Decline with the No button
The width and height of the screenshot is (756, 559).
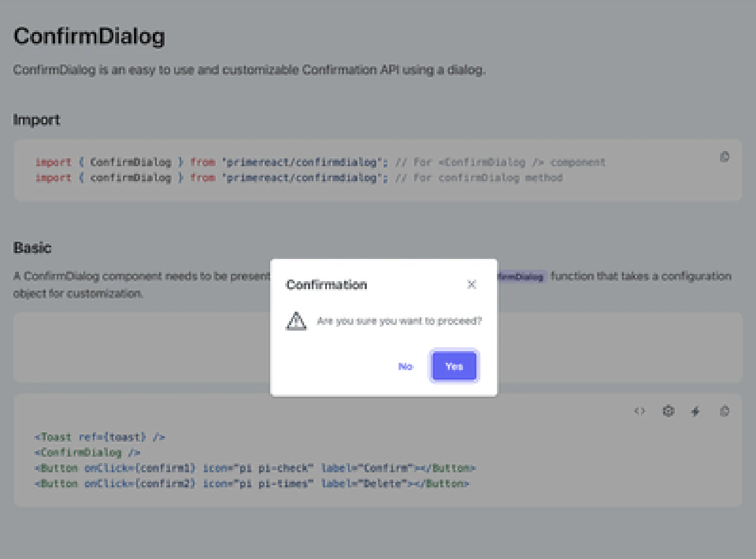[x=406, y=366]
